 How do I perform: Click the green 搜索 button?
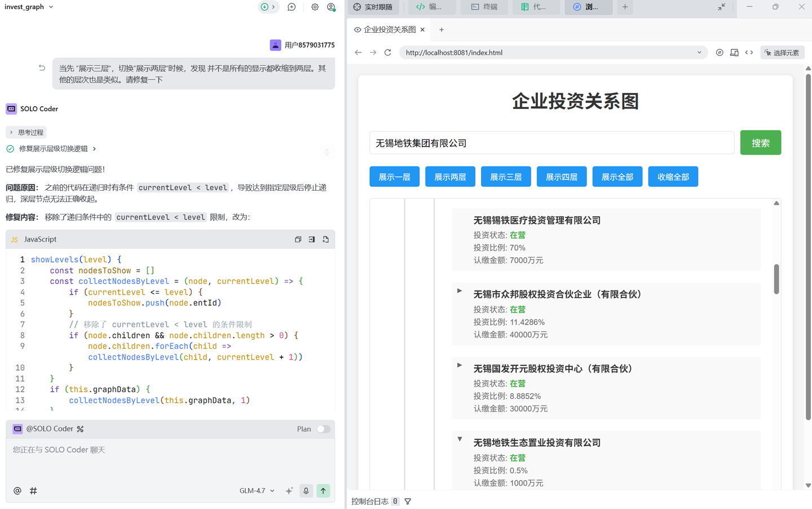pos(761,143)
